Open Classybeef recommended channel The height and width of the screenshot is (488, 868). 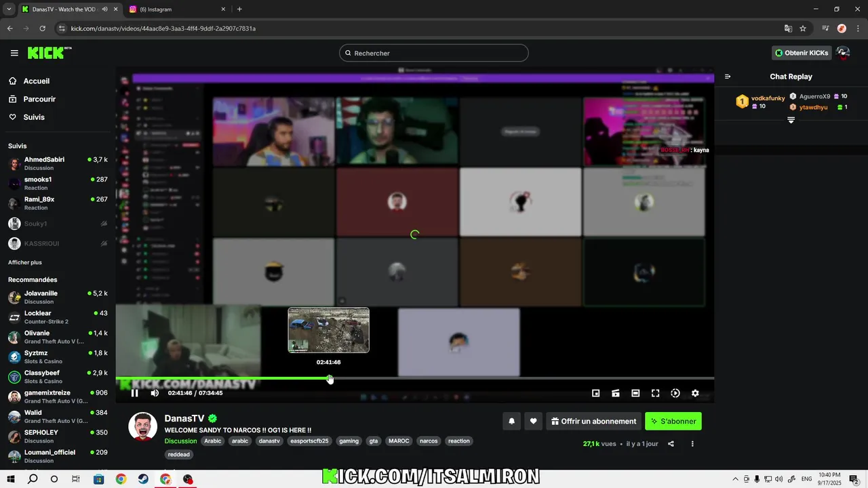pyautogui.click(x=58, y=377)
